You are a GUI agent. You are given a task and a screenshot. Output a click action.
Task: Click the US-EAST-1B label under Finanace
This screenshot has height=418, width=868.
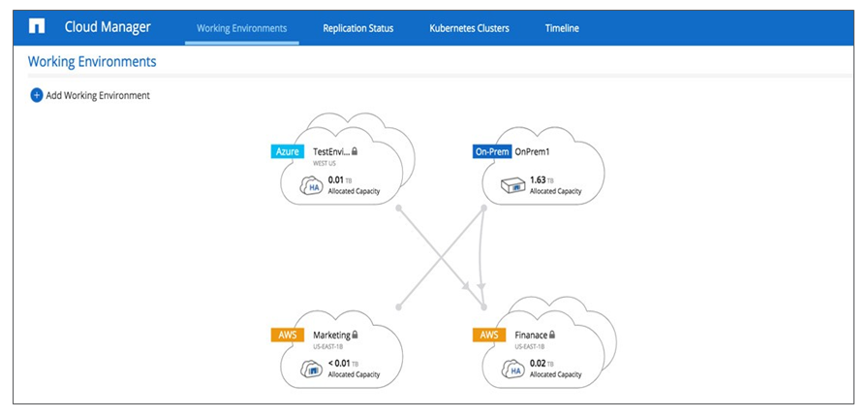[x=530, y=347]
